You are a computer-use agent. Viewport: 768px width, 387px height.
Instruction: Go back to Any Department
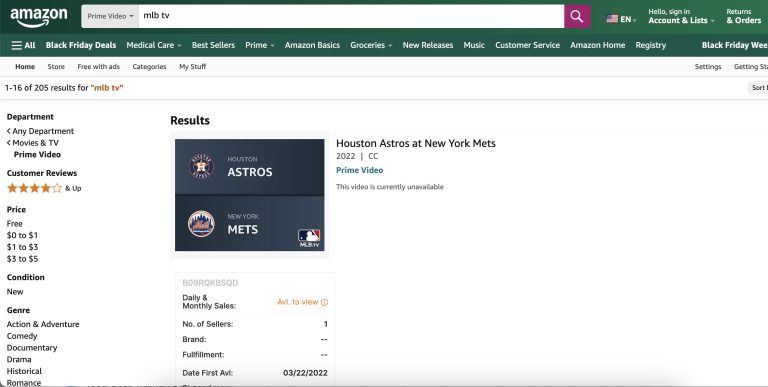pos(41,131)
